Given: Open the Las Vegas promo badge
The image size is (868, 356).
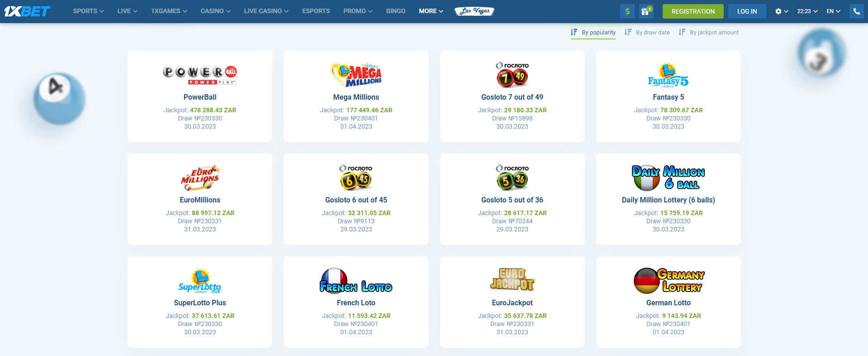Looking at the screenshot, I should click(474, 11).
